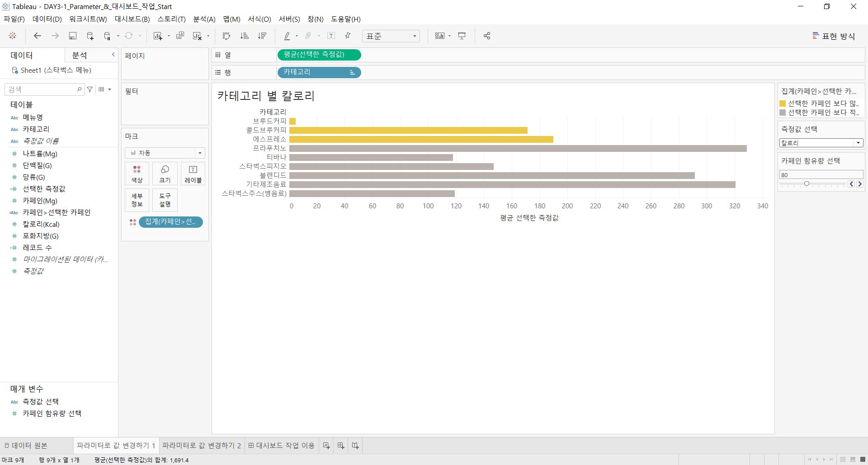The image size is (868, 465).
Task: Expand the New worksheet dropdown arrow
Action: tap(169, 36)
